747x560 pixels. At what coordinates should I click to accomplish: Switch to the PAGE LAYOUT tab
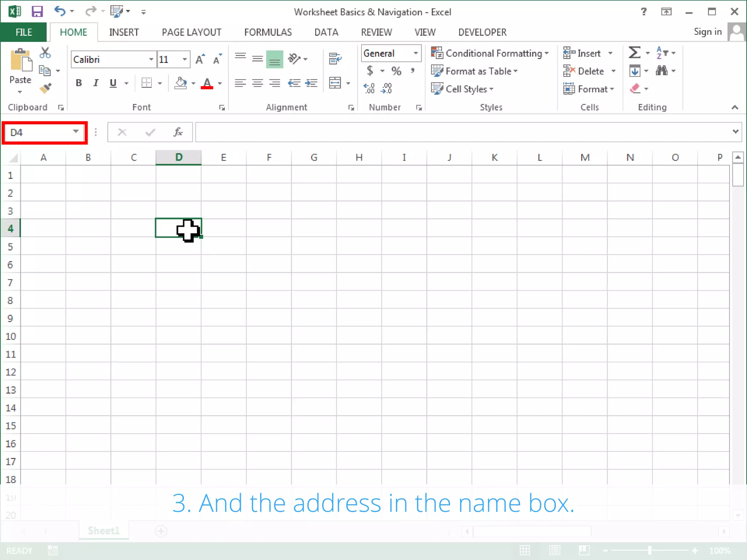click(x=191, y=32)
